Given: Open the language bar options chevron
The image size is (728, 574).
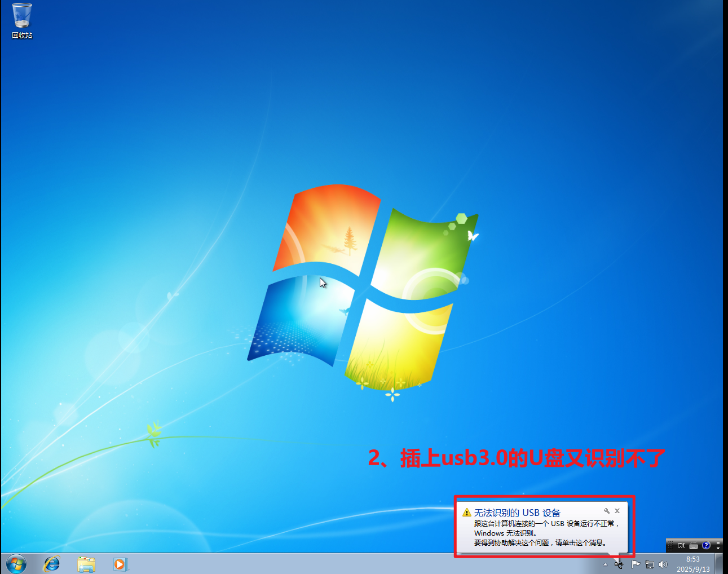Looking at the screenshot, I should pyautogui.click(x=717, y=549).
